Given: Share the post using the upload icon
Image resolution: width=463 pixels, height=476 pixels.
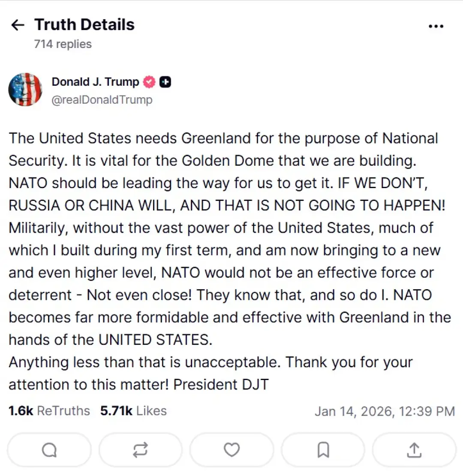Looking at the screenshot, I should pos(414,449).
